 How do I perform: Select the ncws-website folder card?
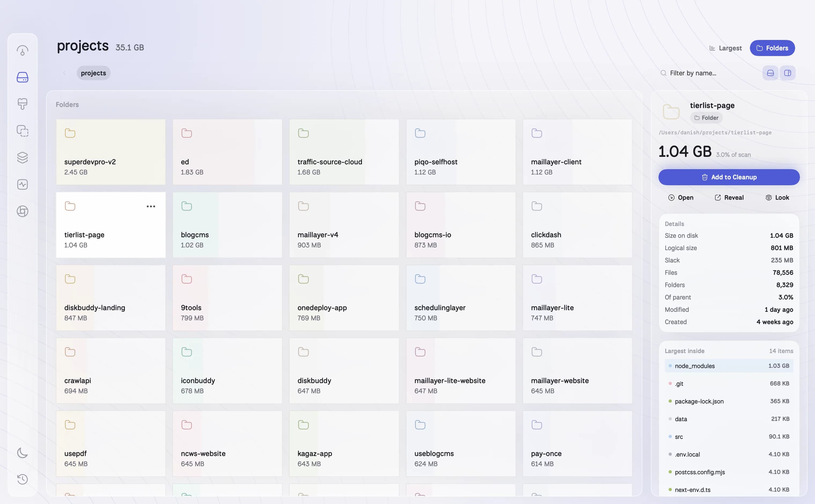[x=227, y=444]
